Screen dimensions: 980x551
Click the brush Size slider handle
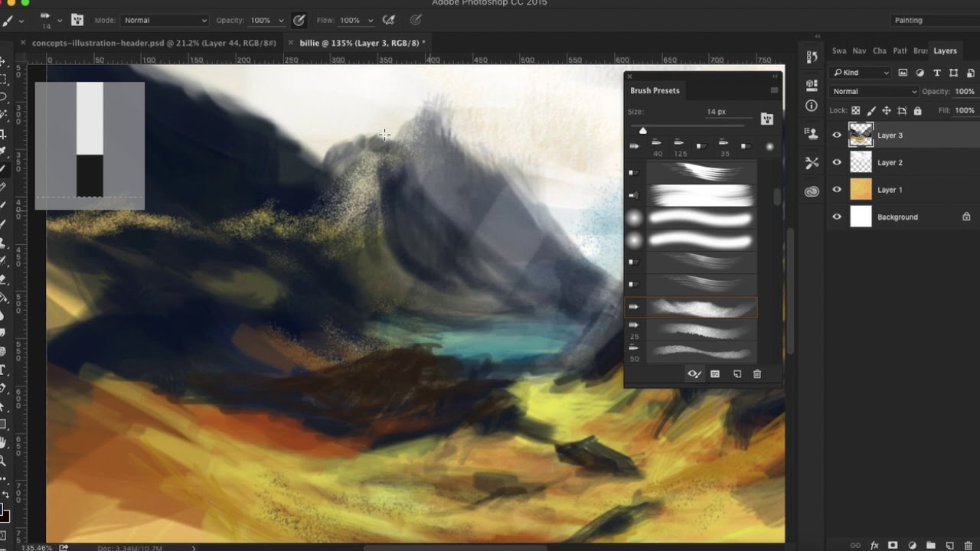pyautogui.click(x=642, y=131)
